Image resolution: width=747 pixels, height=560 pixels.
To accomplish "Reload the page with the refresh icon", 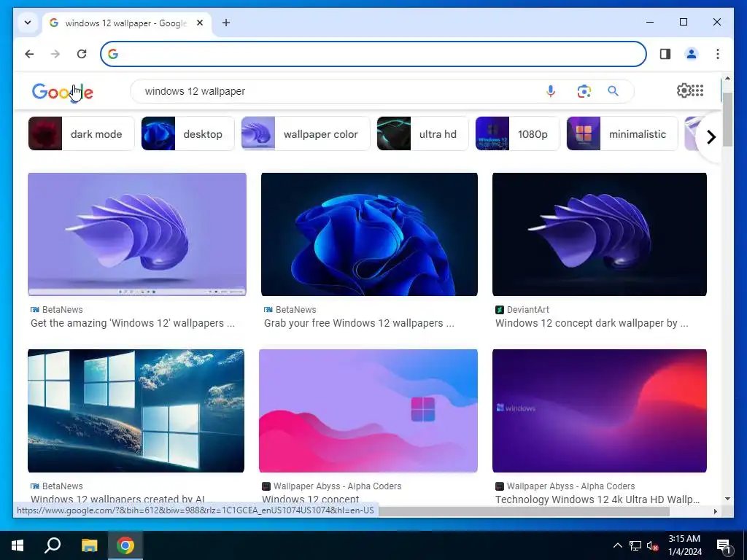I will coord(82,54).
